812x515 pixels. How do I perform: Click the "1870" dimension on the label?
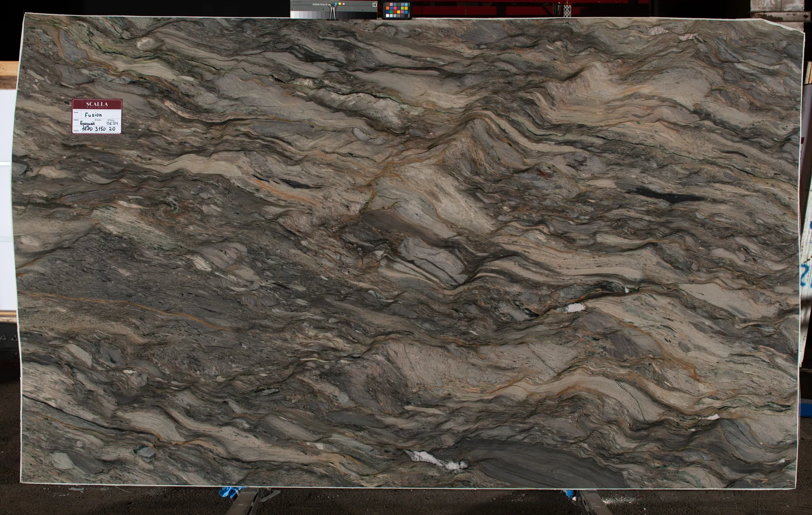click(x=87, y=129)
